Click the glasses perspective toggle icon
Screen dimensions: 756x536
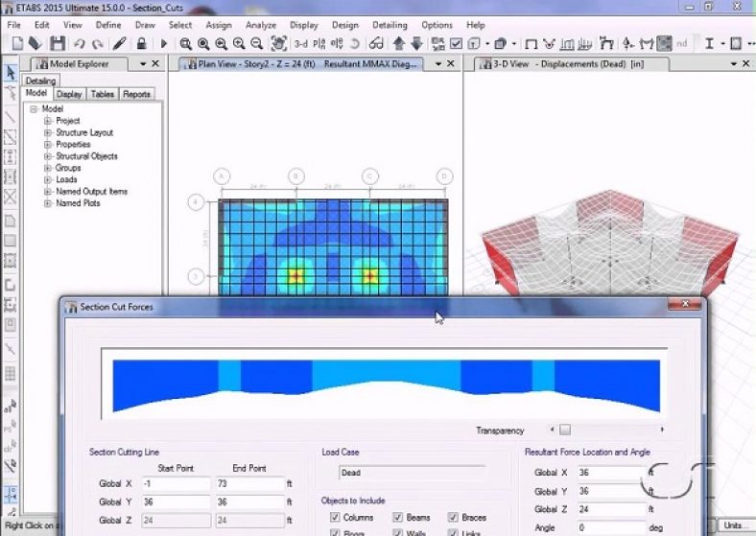pos(376,44)
